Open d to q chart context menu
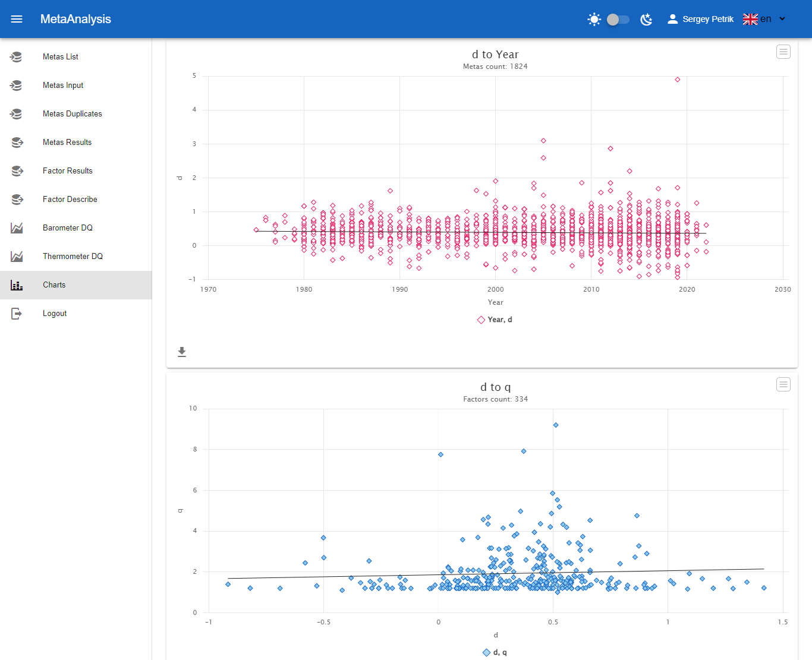Viewport: 812px width, 660px height. (783, 385)
